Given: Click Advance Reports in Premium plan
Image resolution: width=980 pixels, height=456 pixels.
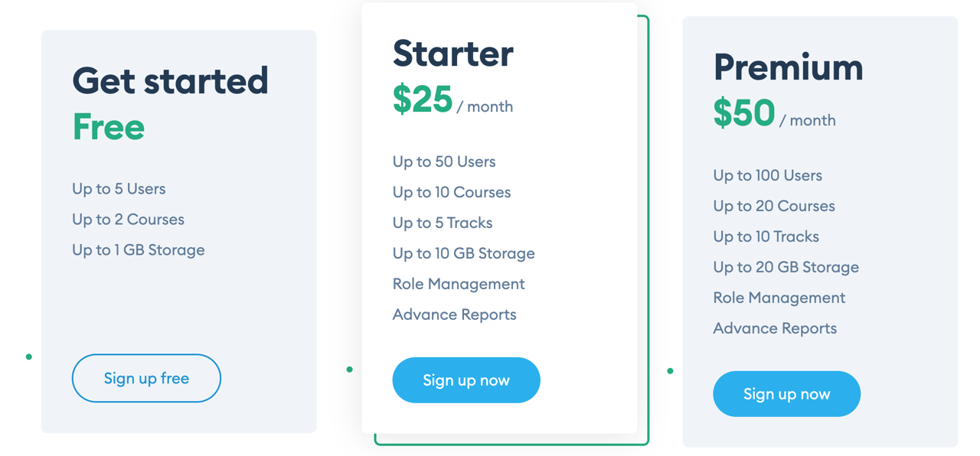Looking at the screenshot, I should tap(775, 328).
